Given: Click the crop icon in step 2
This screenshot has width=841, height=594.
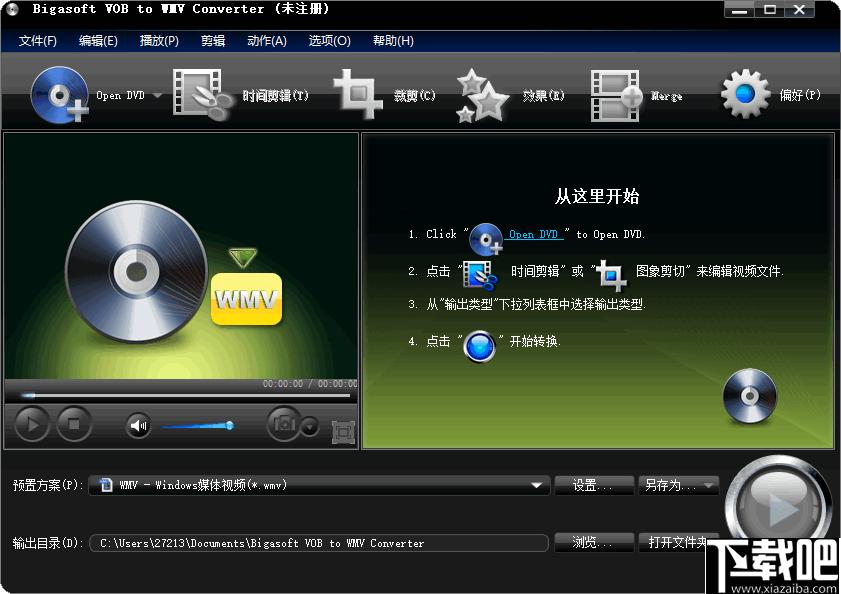Looking at the screenshot, I should 611,274.
